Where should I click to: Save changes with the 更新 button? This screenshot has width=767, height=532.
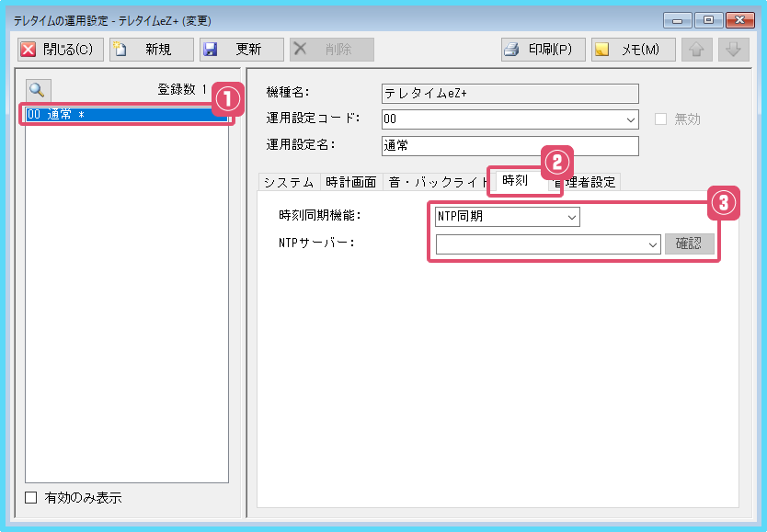[241, 50]
